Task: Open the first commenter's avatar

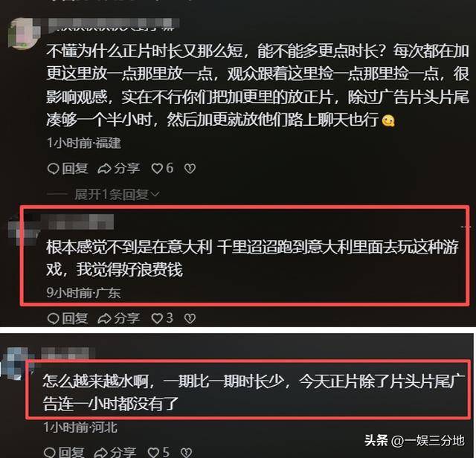Action: pos(24,33)
